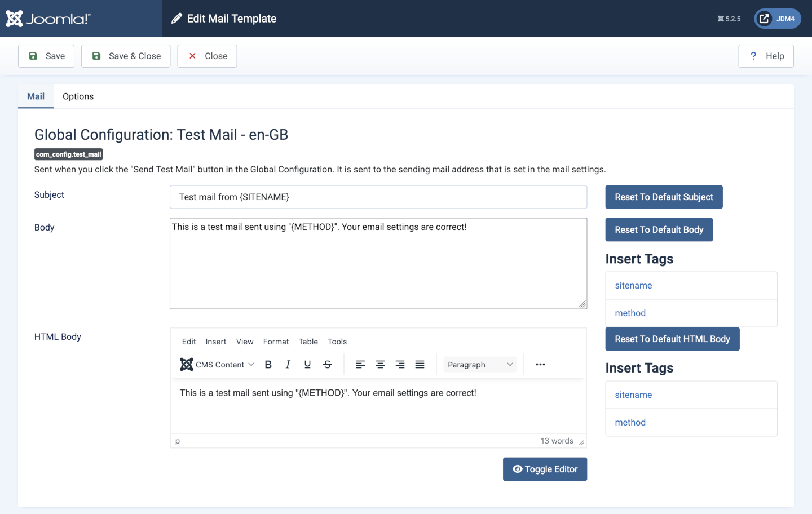Align text left
The height and width of the screenshot is (514, 812).
point(361,365)
